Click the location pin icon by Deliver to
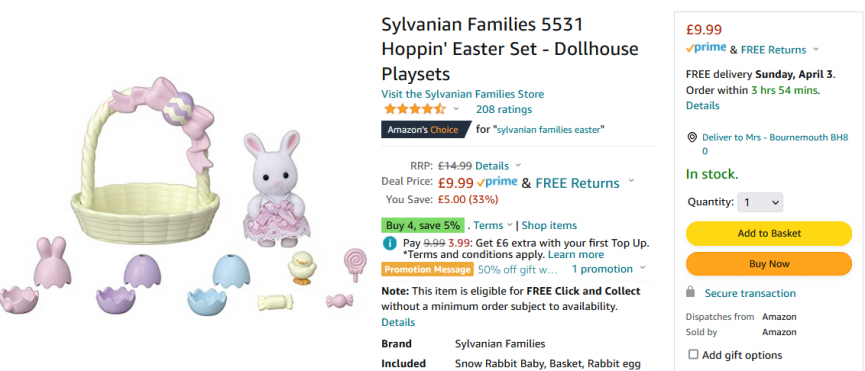Viewport: 865px width, 371px height. pos(691,137)
